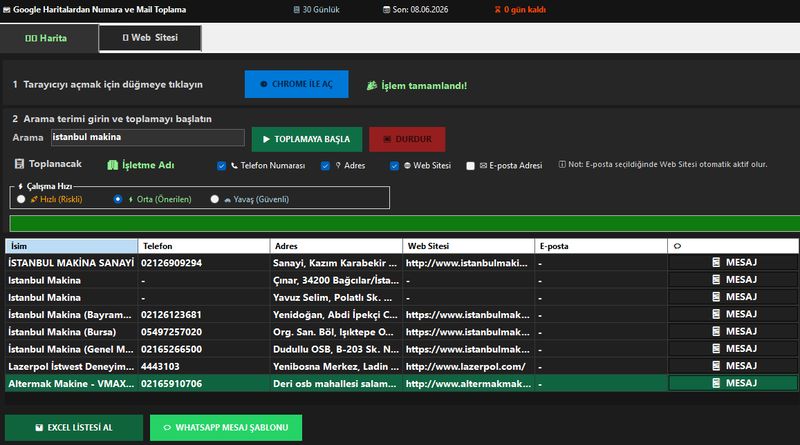Send MESAJ for İstanbul Makina (Genel M... row

tap(733, 349)
